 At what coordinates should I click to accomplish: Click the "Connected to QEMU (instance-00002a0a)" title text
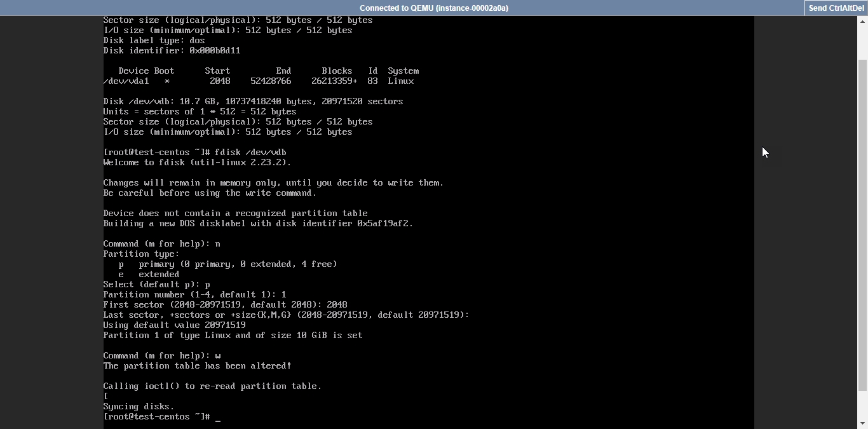(433, 8)
